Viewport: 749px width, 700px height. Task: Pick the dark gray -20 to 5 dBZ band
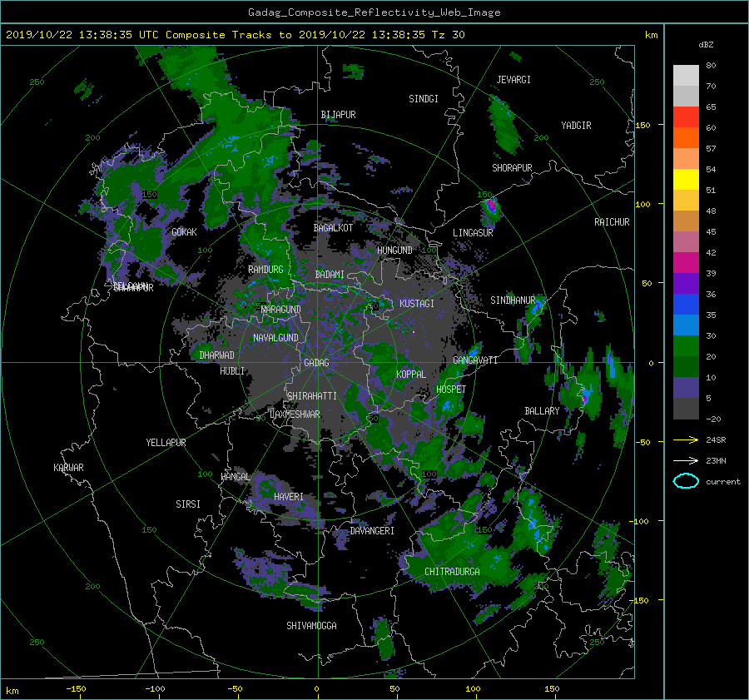[686, 409]
